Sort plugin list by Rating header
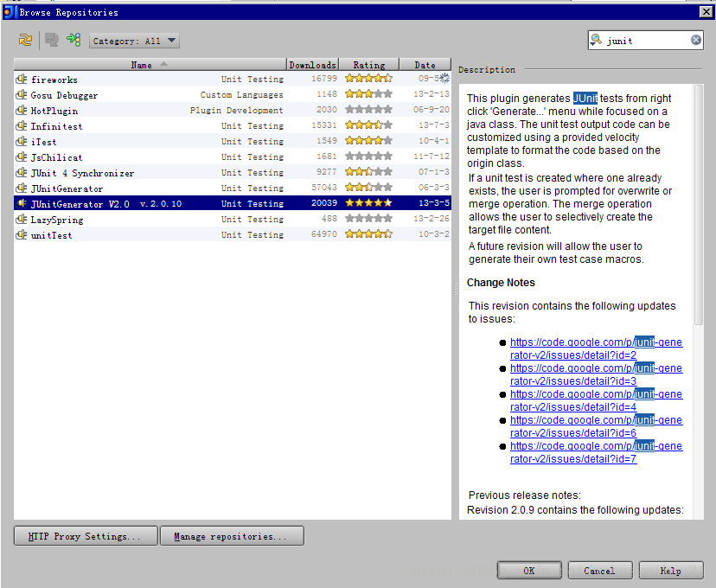This screenshot has height=588, width=716. tap(368, 65)
